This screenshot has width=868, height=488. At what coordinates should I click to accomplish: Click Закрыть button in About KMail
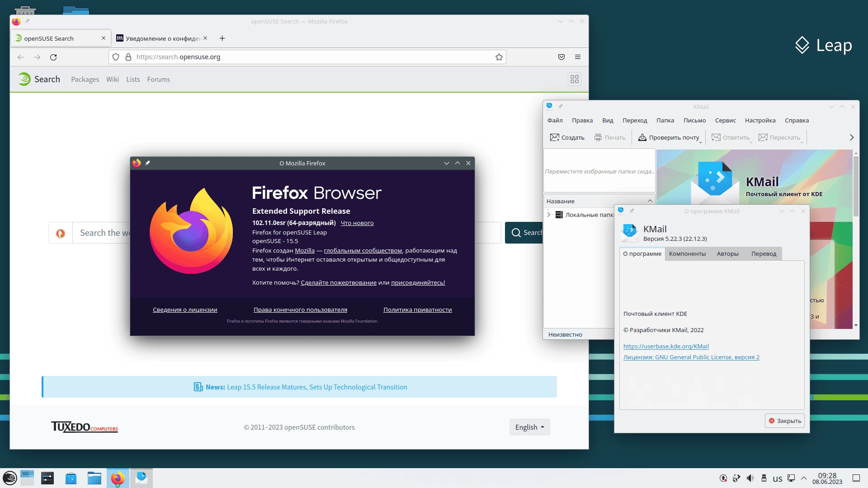785,421
